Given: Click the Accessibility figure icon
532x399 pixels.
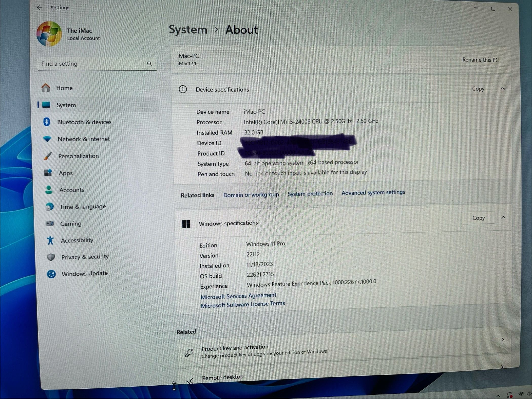Looking at the screenshot, I should [50, 240].
